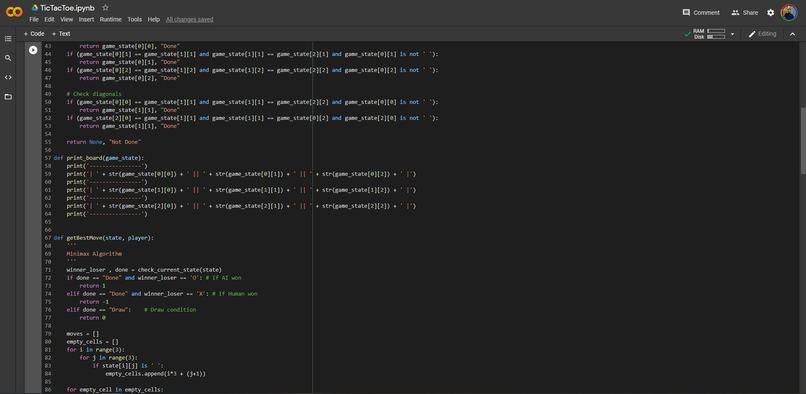
Task: Click the Comment button
Action: pos(701,12)
